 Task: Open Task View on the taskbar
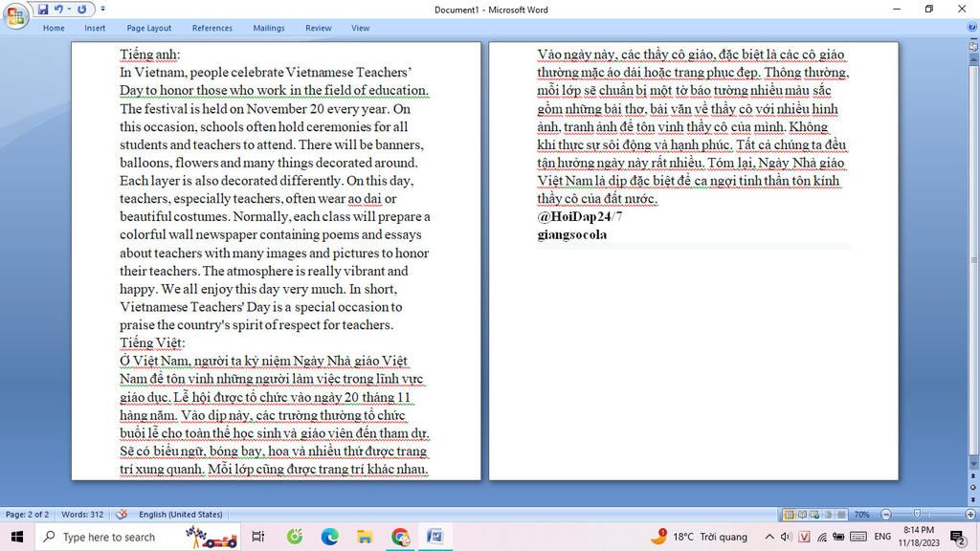(257, 537)
